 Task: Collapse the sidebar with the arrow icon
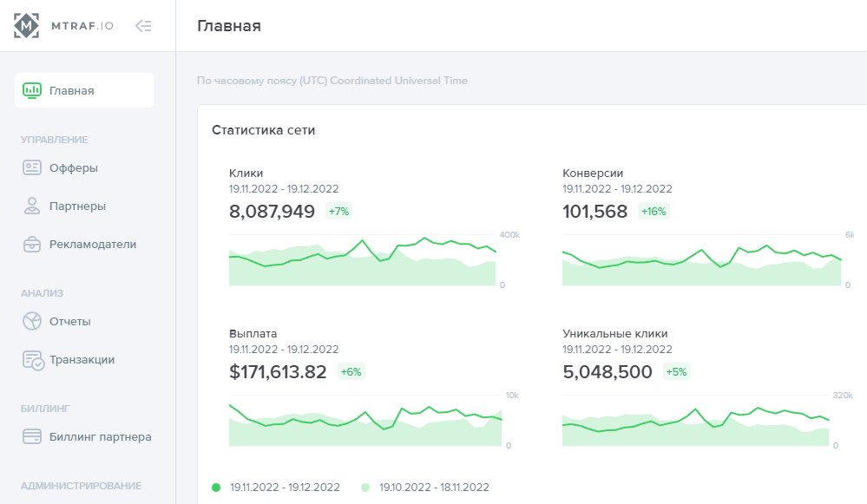[144, 26]
